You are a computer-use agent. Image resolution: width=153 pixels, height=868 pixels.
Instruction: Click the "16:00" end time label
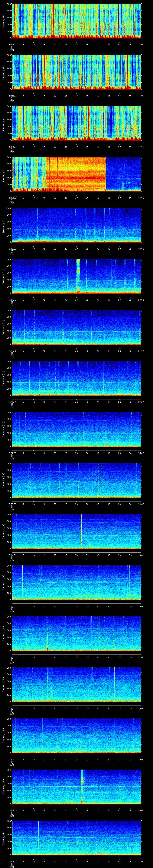(141, 96)
